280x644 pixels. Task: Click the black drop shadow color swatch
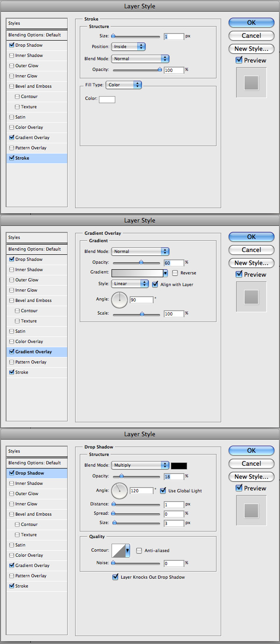point(179,466)
